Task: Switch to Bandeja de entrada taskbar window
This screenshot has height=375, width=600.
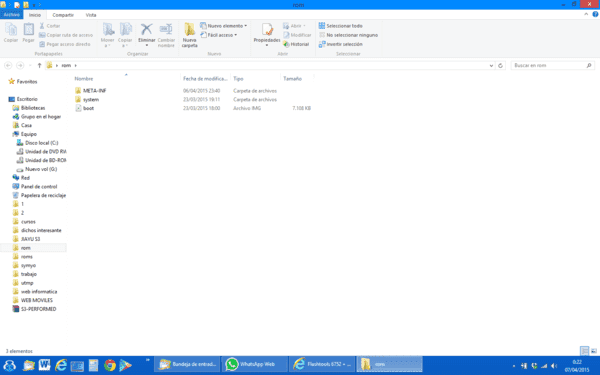Action: coord(188,364)
